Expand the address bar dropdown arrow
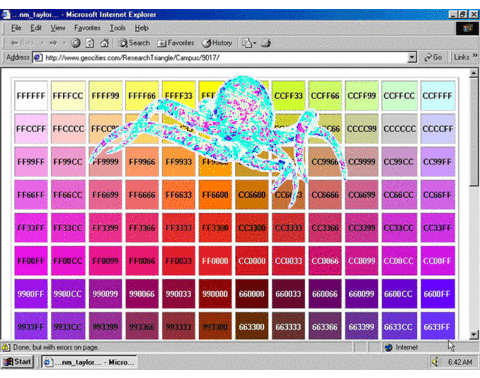The image size is (480, 378). 412,57
